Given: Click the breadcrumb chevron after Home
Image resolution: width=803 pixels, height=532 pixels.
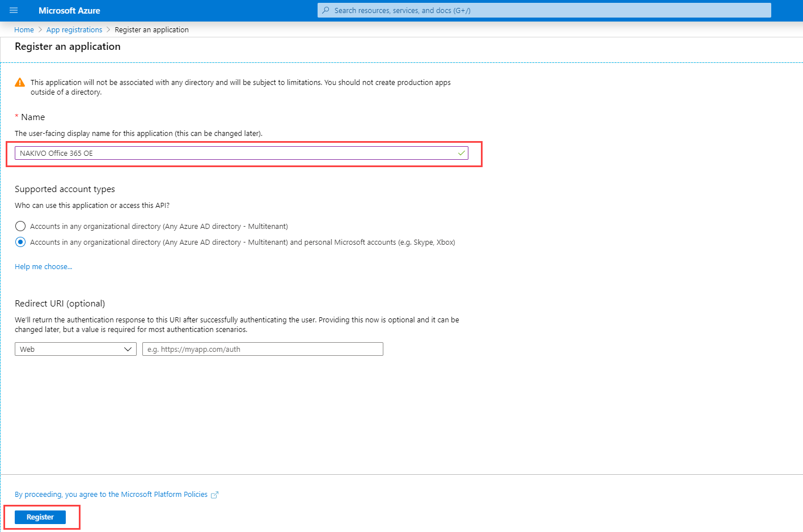Looking at the screenshot, I should click(40, 30).
